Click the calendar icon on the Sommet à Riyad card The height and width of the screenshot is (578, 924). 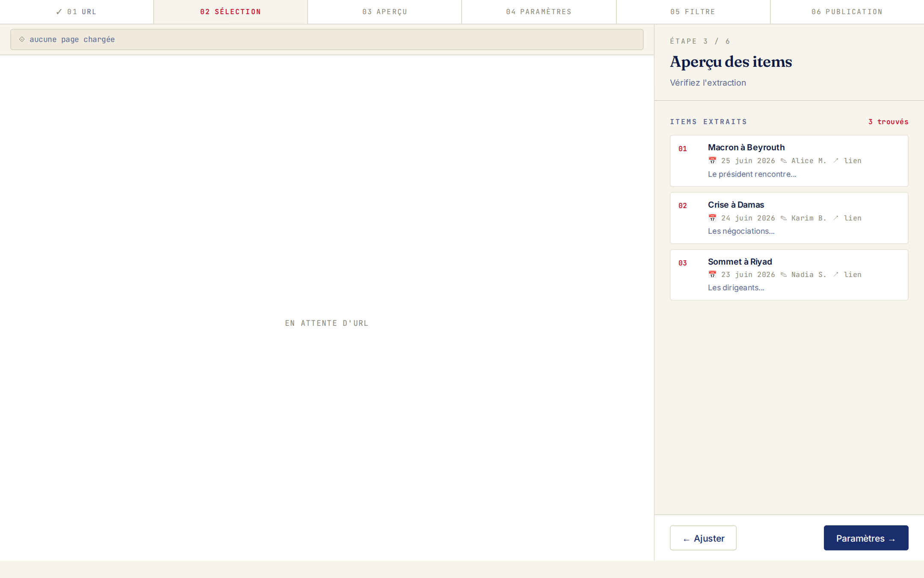click(712, 274)
